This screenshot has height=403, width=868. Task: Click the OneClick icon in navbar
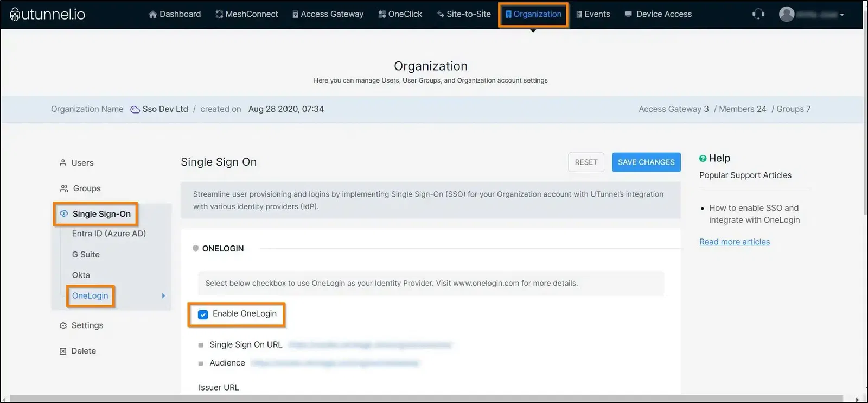pos(382,14)
